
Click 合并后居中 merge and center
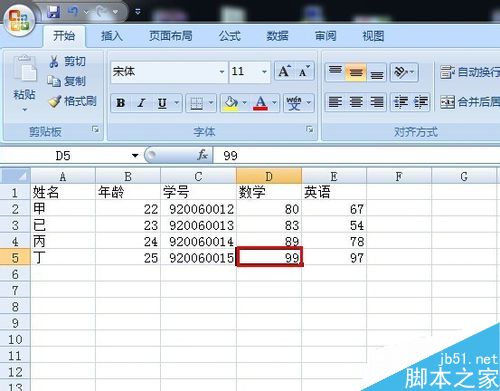click(469, 102)
